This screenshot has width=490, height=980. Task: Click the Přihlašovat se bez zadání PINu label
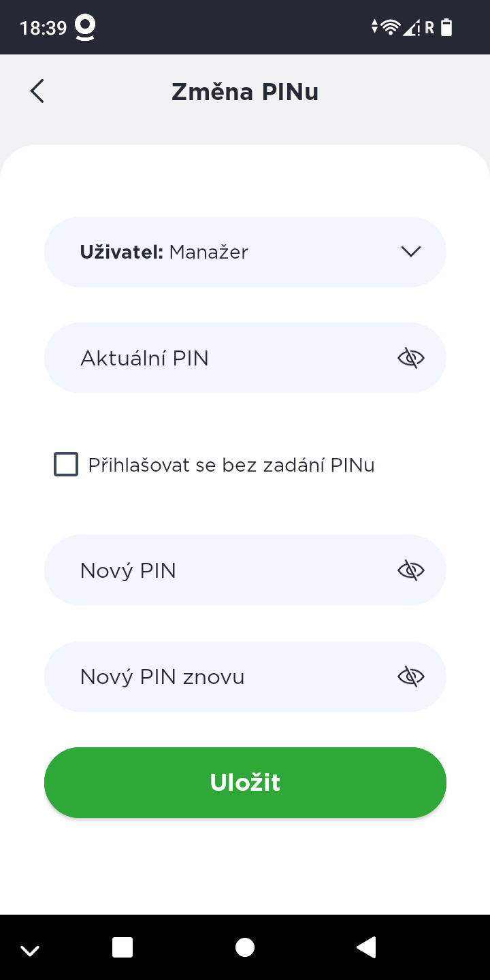[231, 465]
